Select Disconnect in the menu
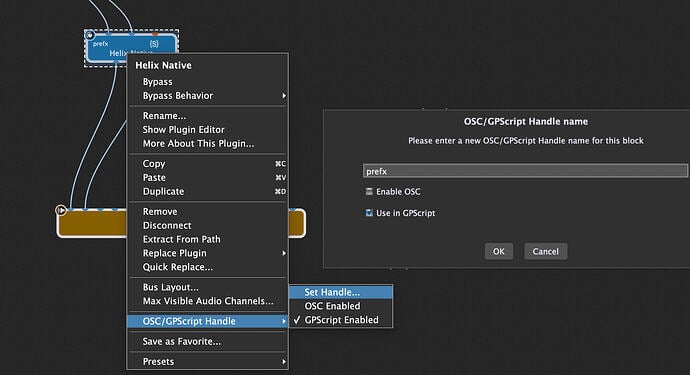690x375 pixels. click(208, 225)
